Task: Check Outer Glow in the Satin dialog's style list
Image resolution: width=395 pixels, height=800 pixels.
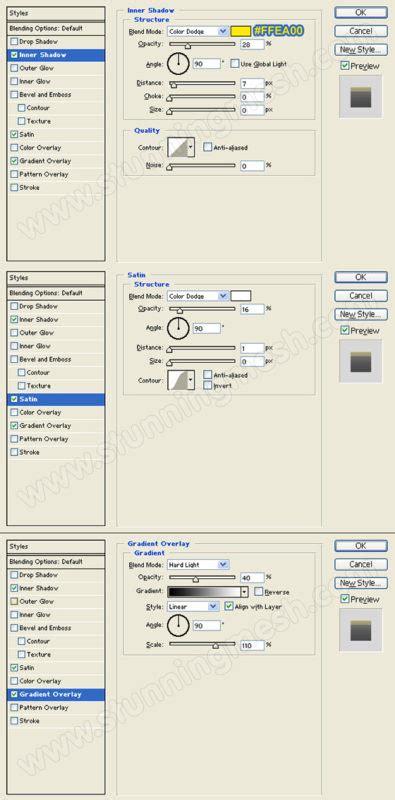Action: pyautogui.click(x=14, y=333)
